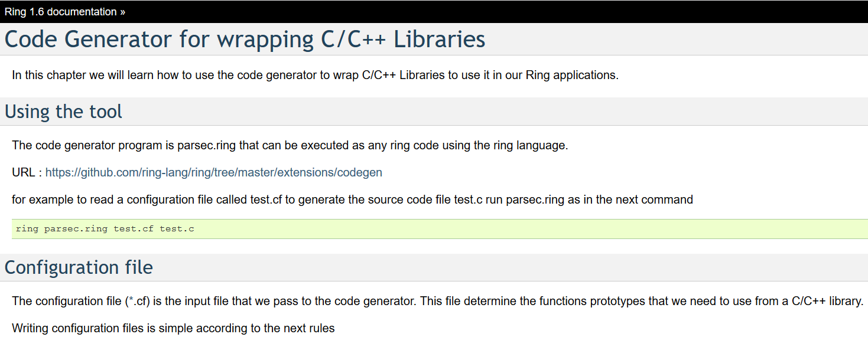
Task: Open the GitHub codegen extensions URL
Action: click(214, 172)
